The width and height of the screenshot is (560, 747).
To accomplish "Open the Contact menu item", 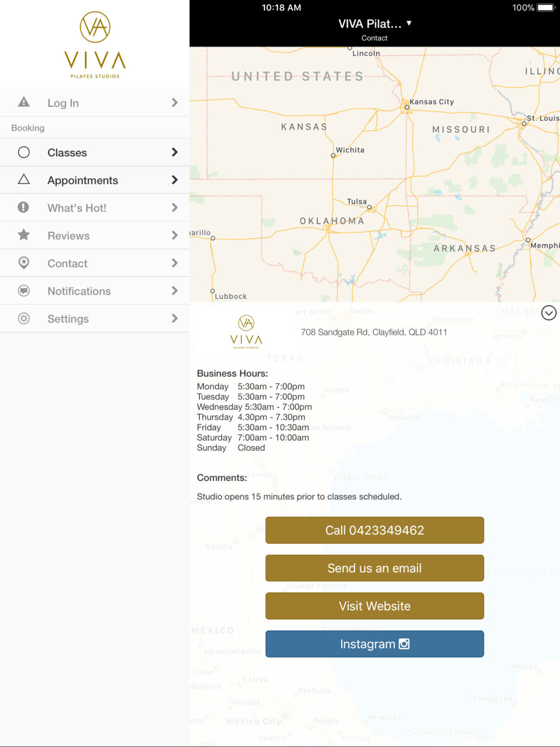I will click(95, 263).
